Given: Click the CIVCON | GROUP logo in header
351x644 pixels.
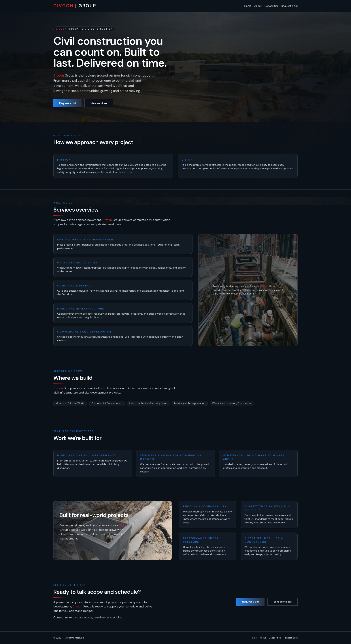Looking at the screenshot, I should pos(75,6).
